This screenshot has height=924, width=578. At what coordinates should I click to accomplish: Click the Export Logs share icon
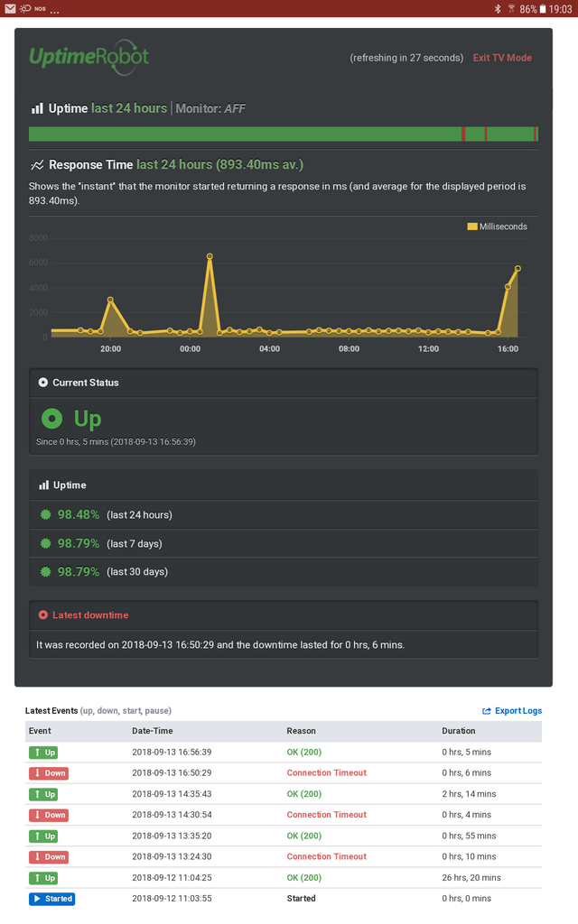487,711
